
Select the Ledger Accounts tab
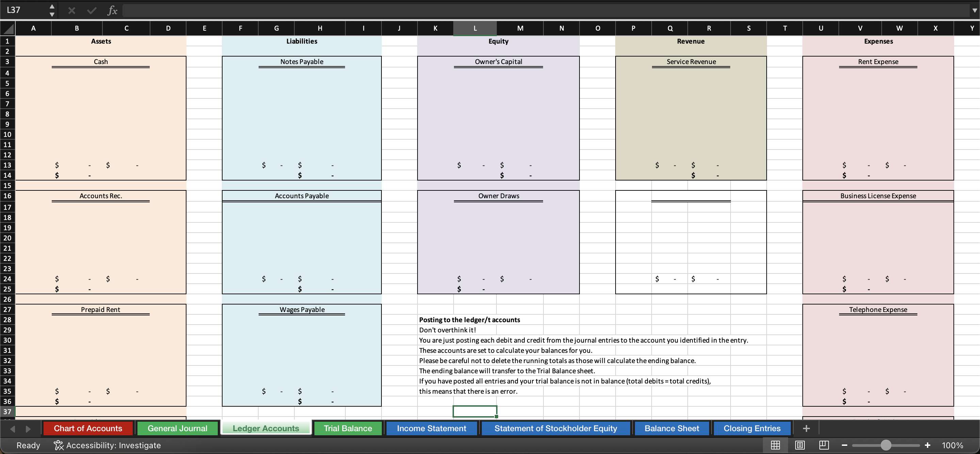(x=265, y=428)
